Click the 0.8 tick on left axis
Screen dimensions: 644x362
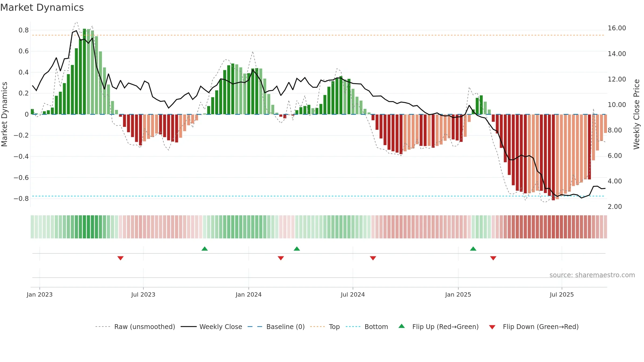coord(24,30)
